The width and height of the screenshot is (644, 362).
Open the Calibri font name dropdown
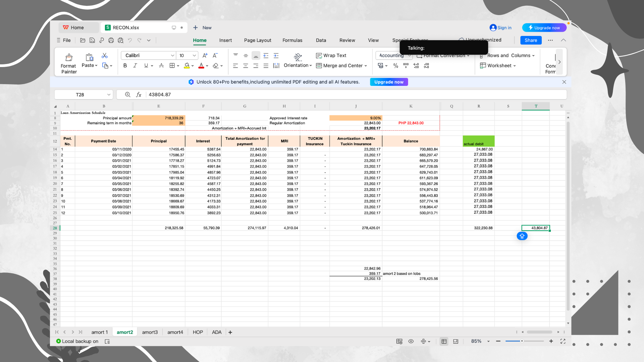click(x=172, y=56)
